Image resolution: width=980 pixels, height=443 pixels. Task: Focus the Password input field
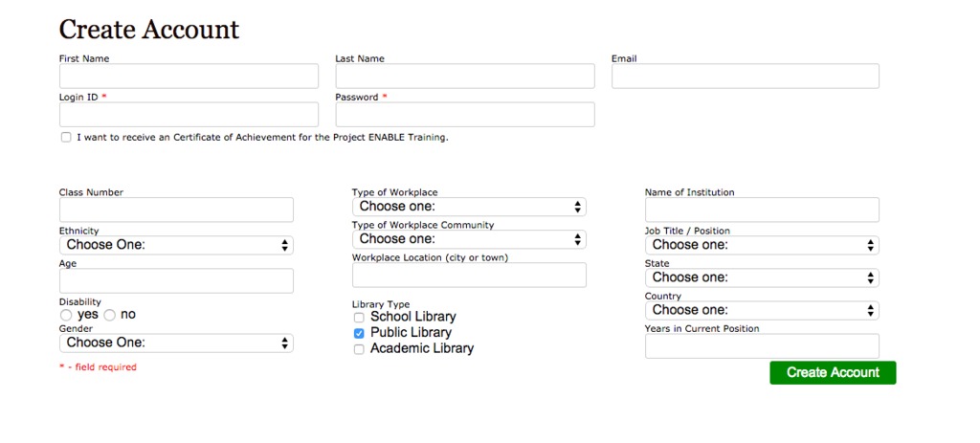point(465,115)
